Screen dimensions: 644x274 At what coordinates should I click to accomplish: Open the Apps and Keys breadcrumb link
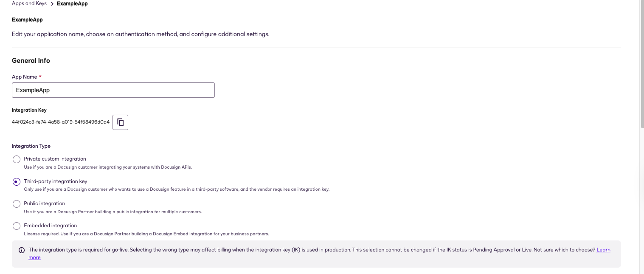[x=29, y=3]
